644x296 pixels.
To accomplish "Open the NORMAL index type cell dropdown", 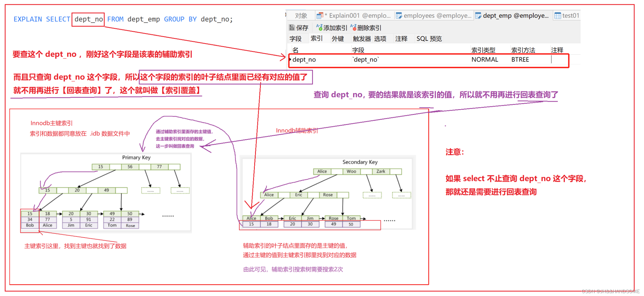I will (490, 59).
